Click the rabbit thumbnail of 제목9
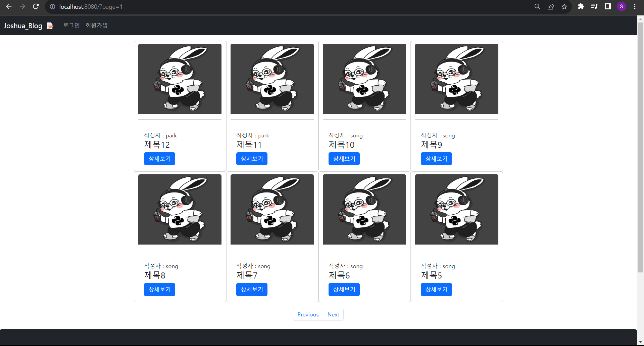 click(457, 79)
